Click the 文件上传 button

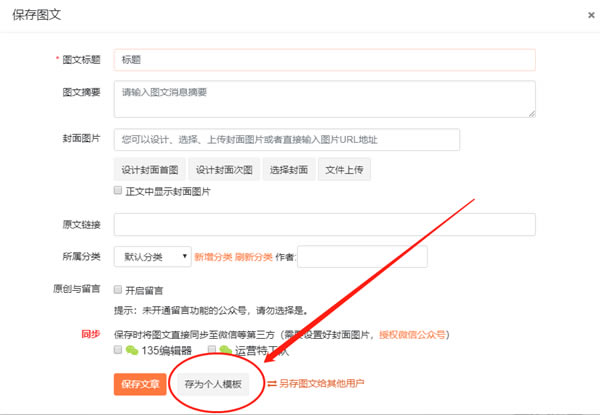344,170
